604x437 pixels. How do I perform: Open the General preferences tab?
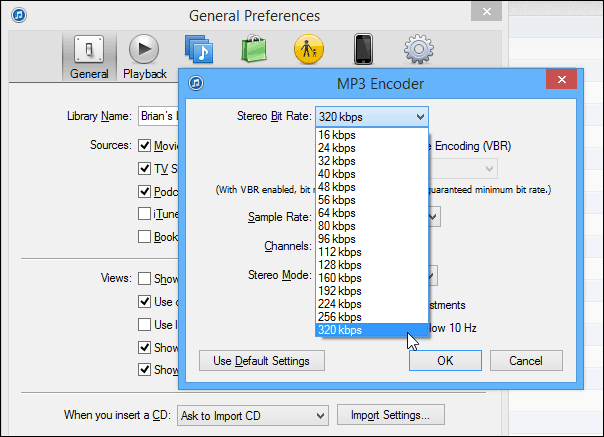tap(89, 57)
